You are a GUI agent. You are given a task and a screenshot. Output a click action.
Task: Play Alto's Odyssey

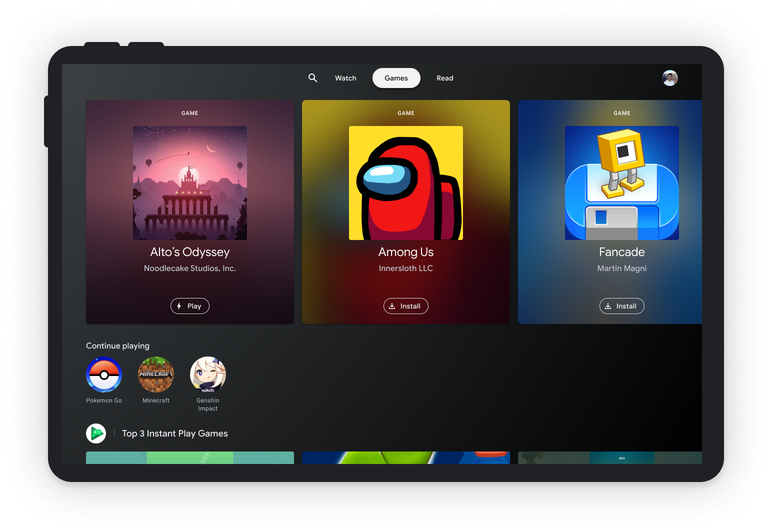pyautogui.click(x=189, y=305)
